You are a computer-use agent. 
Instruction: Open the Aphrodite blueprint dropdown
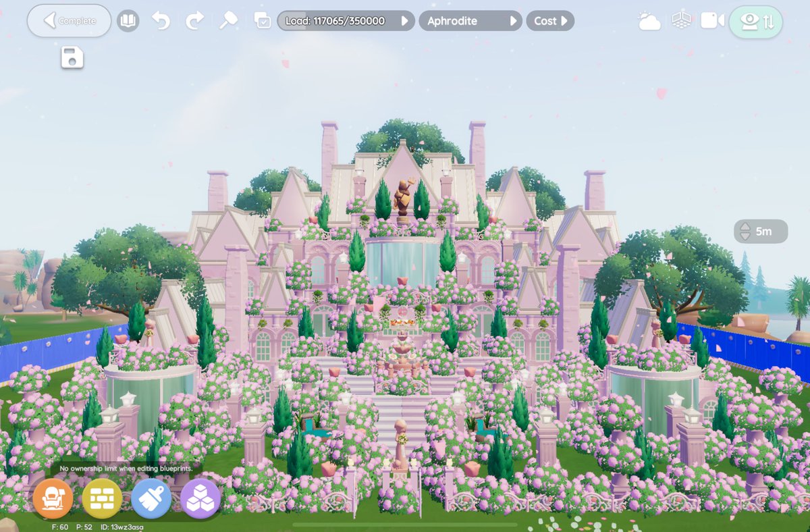coord(471,21)
